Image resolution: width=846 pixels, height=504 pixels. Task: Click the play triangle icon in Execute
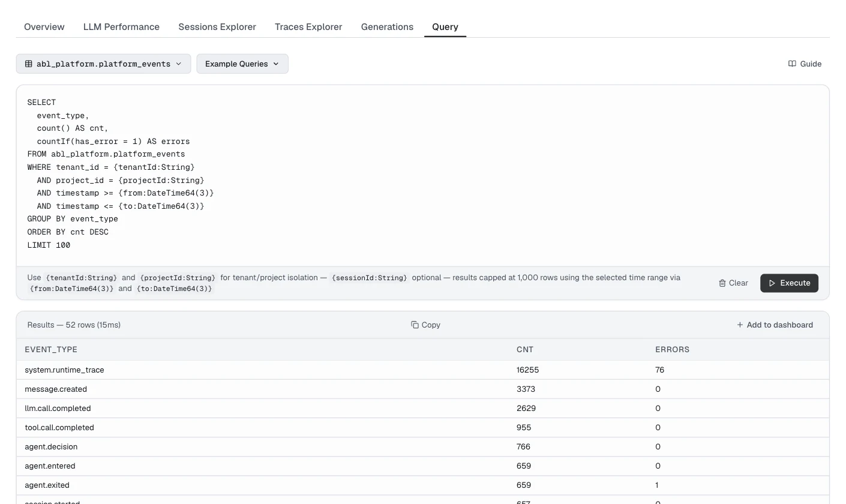pos(772,283)
